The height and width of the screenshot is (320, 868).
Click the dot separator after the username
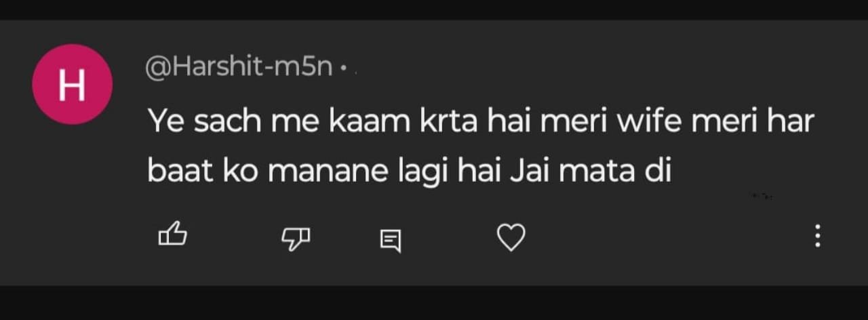click(344, 69)
